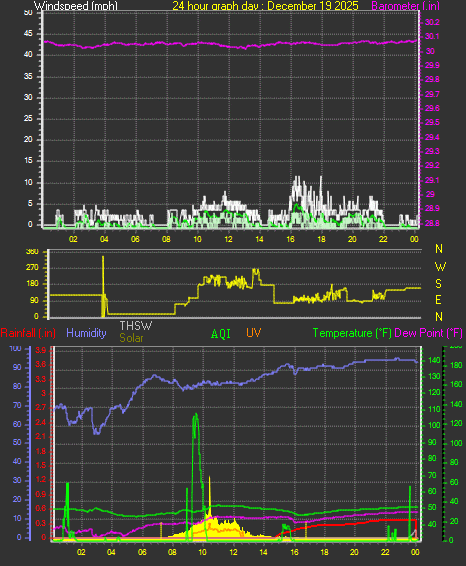Image resolution: width=466 pixels, height=566 pixels.
Task: Click hour 22 on windspeed chart time axis
Action: [383, 239]
